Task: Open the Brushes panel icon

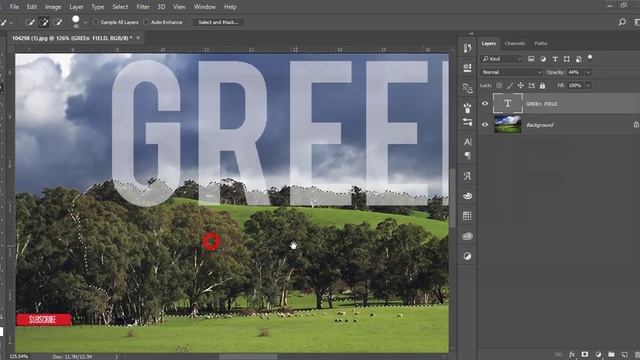Action: 467,108
